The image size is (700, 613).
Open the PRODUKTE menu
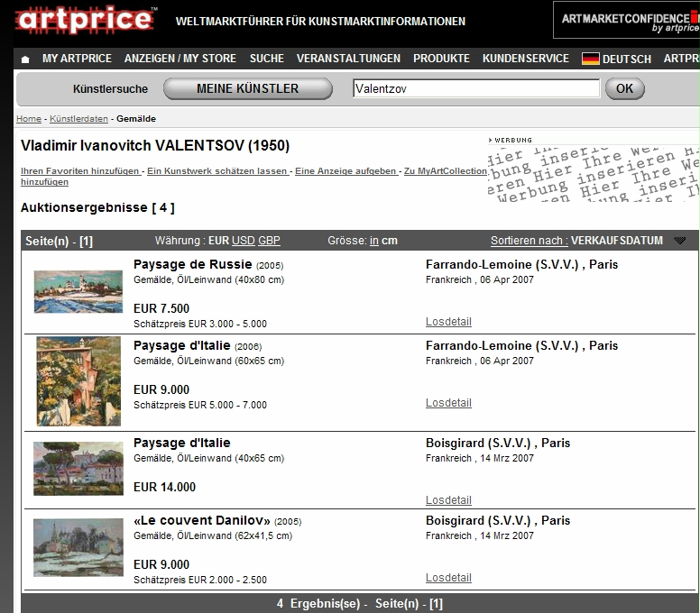[441, 59]
